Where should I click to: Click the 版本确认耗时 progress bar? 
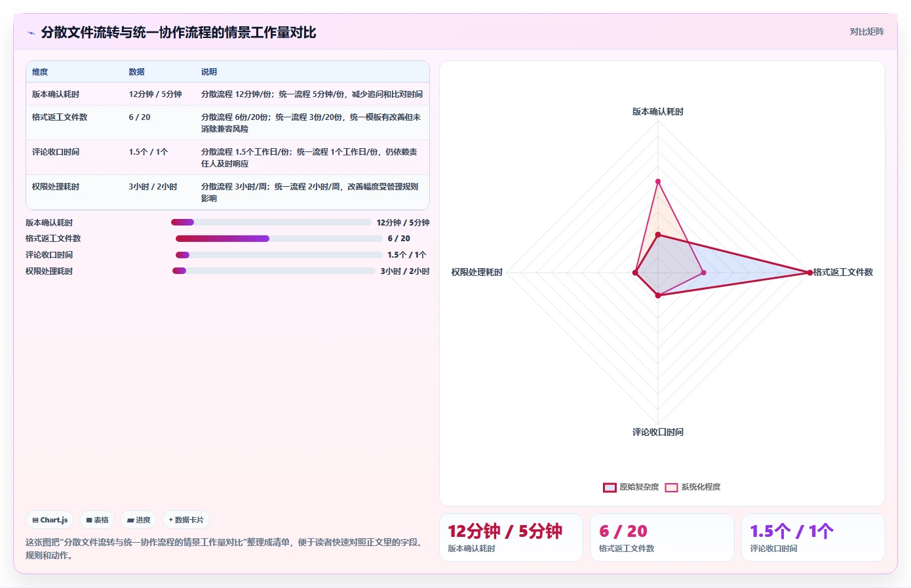click(271, 222)
